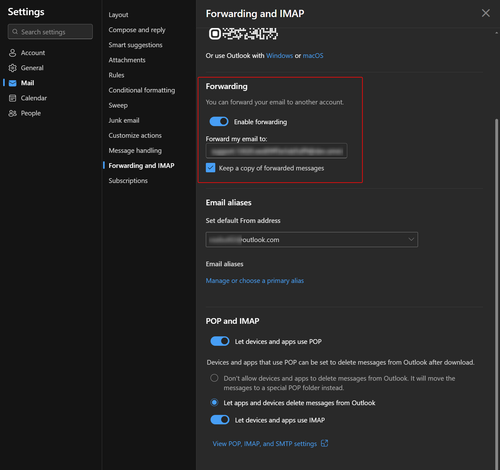Open Sweep settings
500x470 pixels.
(118, 105)
